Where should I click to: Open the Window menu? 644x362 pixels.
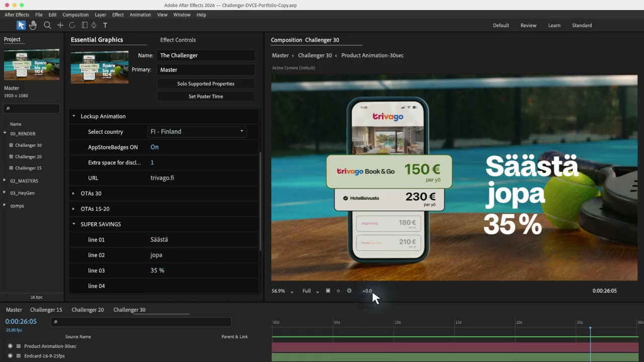(182, 15)
